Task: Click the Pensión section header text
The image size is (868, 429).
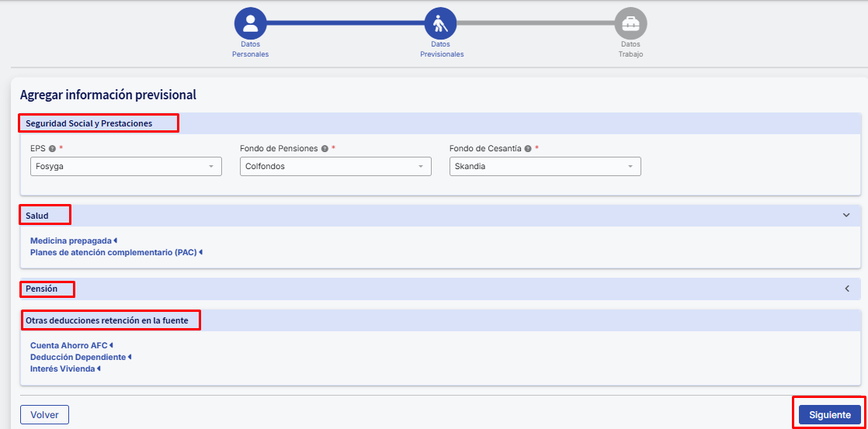Action: click(x=41, y=289)
